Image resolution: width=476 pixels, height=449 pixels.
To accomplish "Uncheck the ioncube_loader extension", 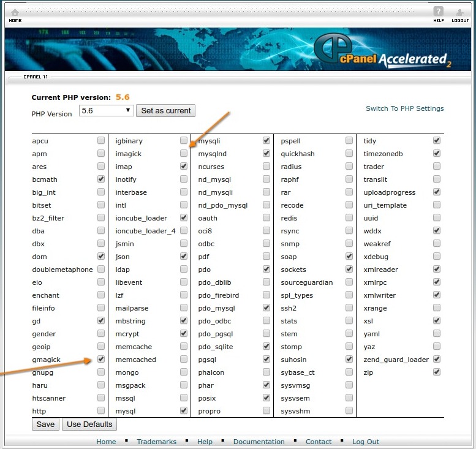I will tap(184, 217).
